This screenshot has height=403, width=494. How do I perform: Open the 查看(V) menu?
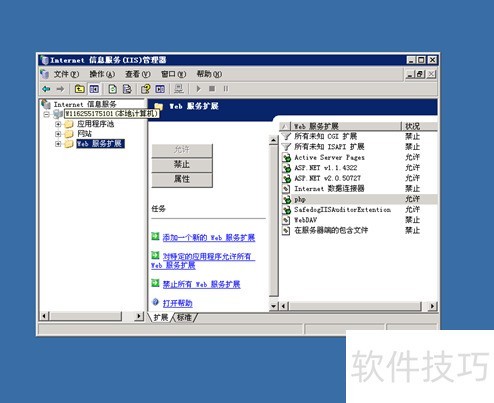pos(138,74)
